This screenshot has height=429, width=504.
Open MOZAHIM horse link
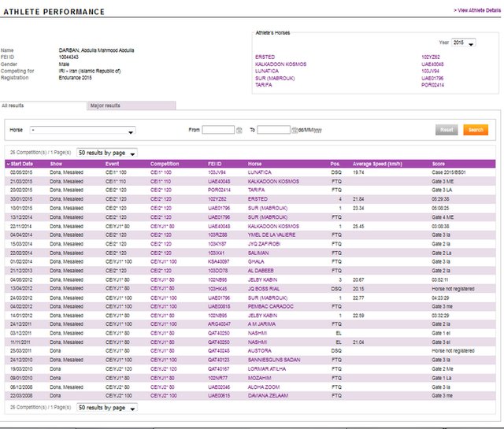(x=259, y=378)
